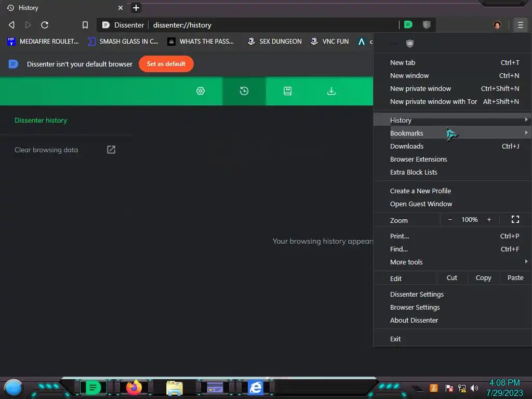Screen dimensions: 532x399
Task: Open the SEX DUNGEON bookmark
Action: 274,42
